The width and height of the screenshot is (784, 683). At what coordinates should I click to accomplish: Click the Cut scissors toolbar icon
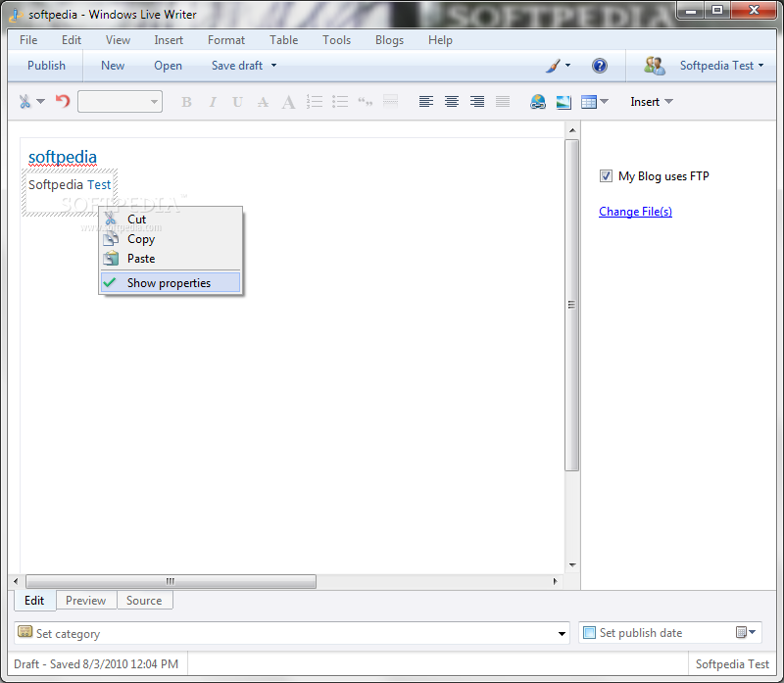click(x=24, y=102)
